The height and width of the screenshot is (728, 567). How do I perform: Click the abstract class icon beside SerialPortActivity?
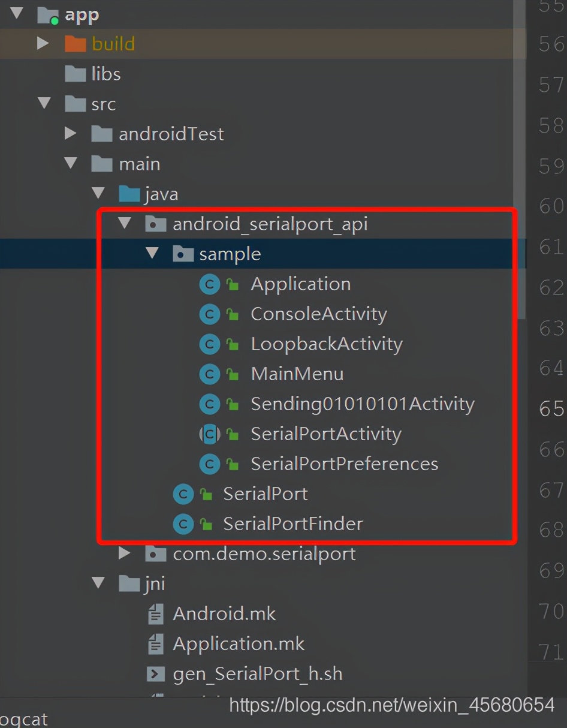(209, 434)
